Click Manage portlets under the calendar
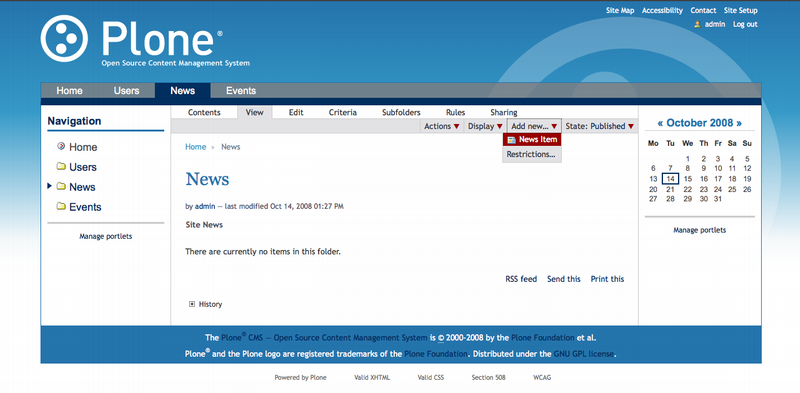Screen dimensions: 800x393 [699, 230]
